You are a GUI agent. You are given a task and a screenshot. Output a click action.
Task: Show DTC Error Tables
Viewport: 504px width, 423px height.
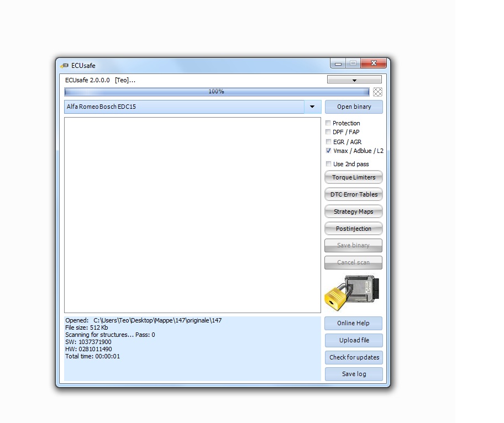tap(354, 194)
